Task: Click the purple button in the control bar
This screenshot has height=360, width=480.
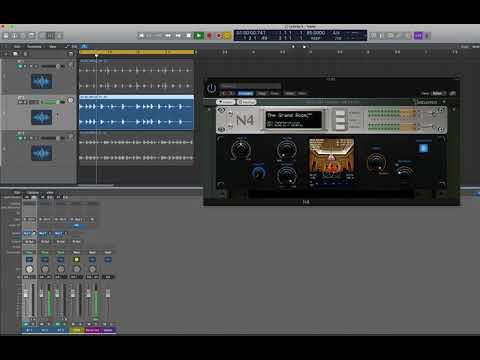Action: [x=418, y=35]
